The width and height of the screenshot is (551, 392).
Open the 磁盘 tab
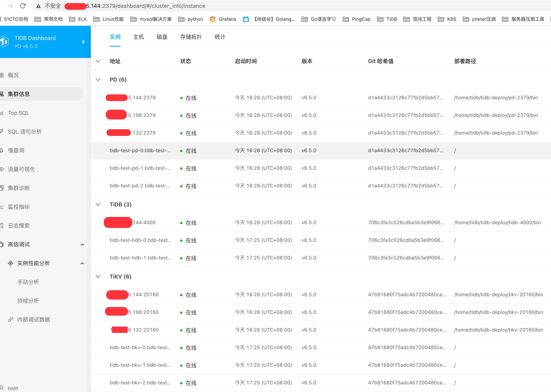[162, 37]
